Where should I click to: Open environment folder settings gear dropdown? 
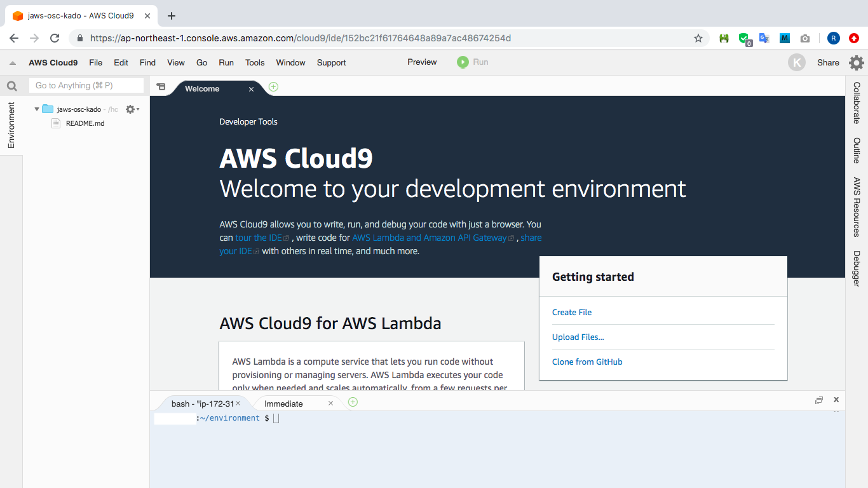[132, 109]
